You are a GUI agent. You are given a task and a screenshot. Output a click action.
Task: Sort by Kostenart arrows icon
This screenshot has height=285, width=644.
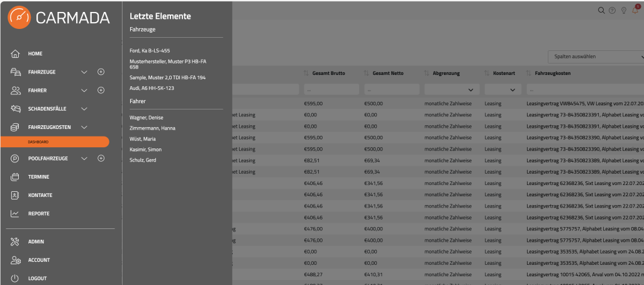pos(487,73)
